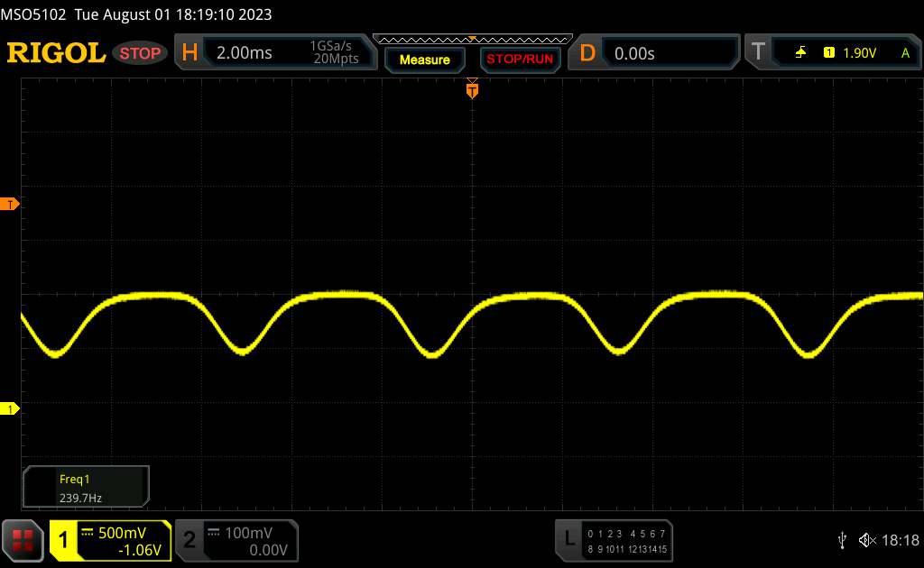Click the 1.90V trigger level value
924x568 pixels.
pos(859,53)
